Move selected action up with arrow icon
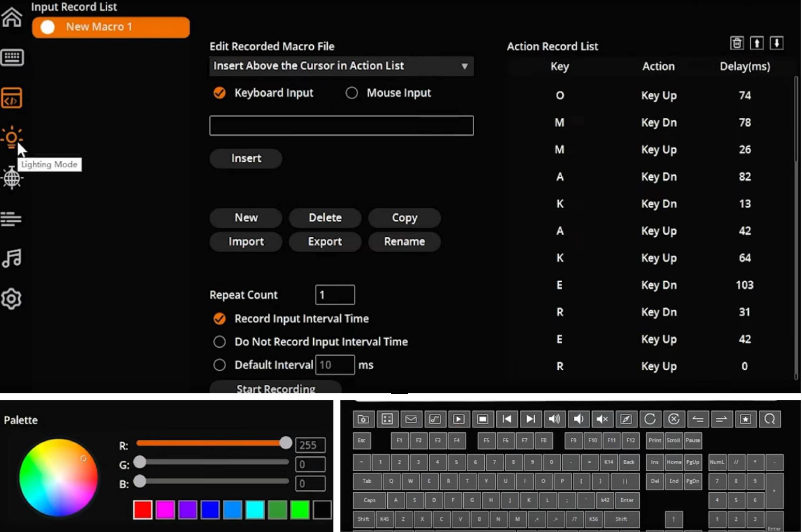The height and width of the screenshot is (532, 802). pyautogui.click(x=756, y=43)
